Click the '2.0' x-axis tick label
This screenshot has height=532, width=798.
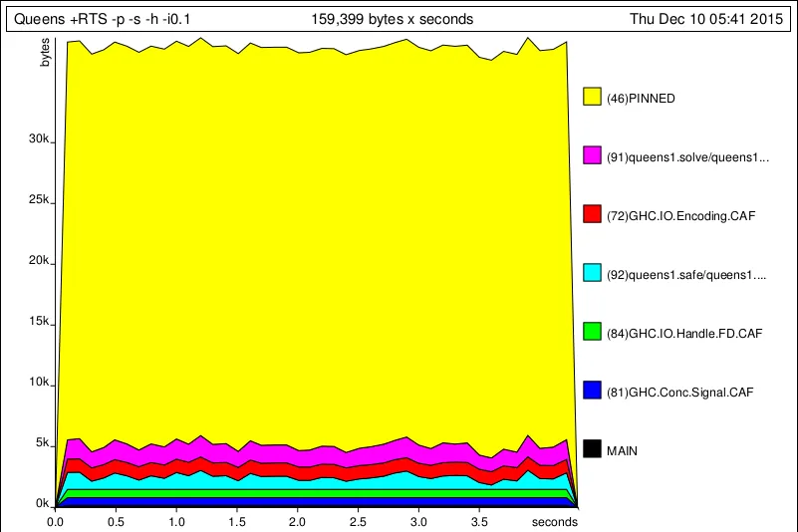tap(297, 522)
